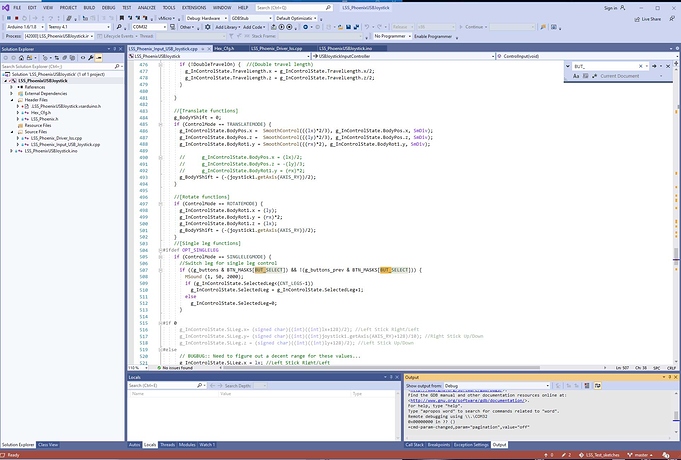Click the Search Solution Explorer field
The width and height of the screenshot is (681, 460).
[x=61, y=66]
